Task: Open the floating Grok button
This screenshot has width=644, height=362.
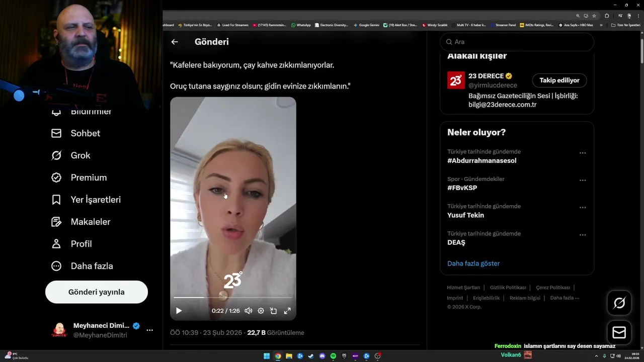Action: [619, 303]
